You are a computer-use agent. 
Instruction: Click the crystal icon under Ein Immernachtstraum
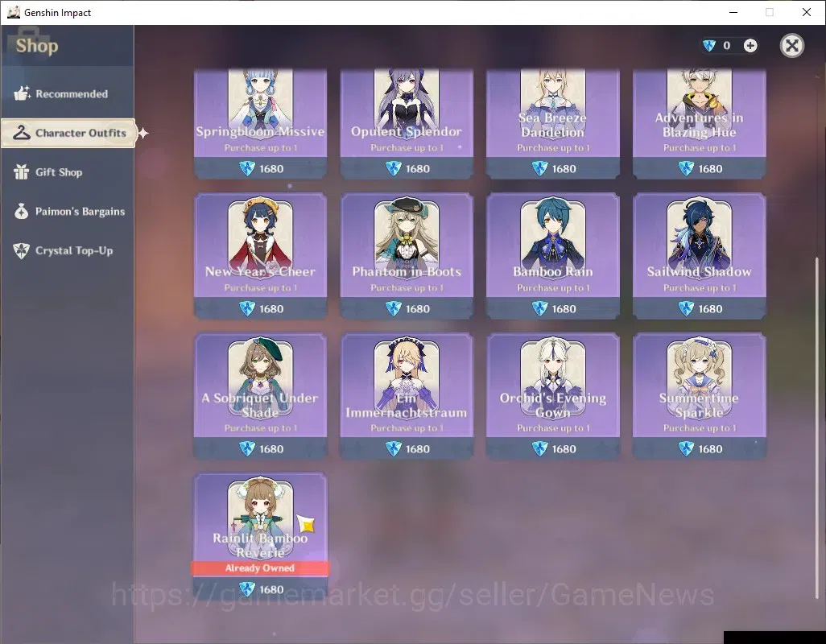click(394, 448)
